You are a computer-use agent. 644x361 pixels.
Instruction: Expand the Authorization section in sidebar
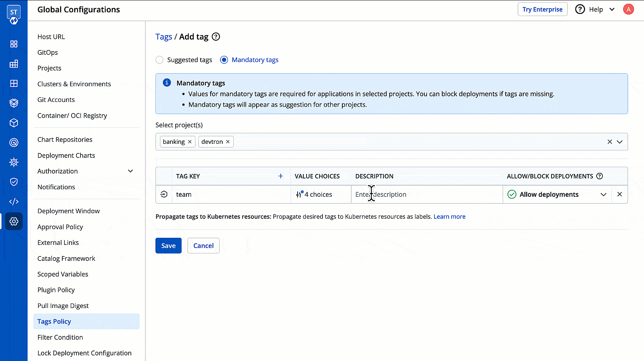pyautogui.click(x=130, y=171)
